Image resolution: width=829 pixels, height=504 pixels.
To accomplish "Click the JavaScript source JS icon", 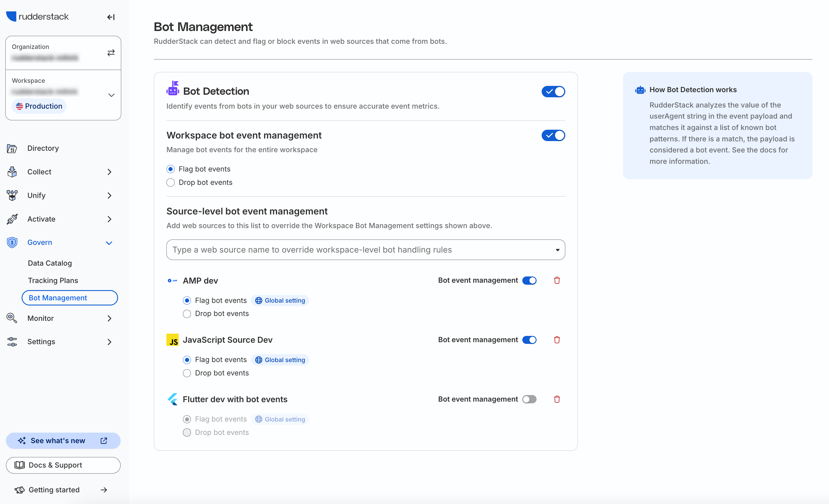I will (173, 340).
